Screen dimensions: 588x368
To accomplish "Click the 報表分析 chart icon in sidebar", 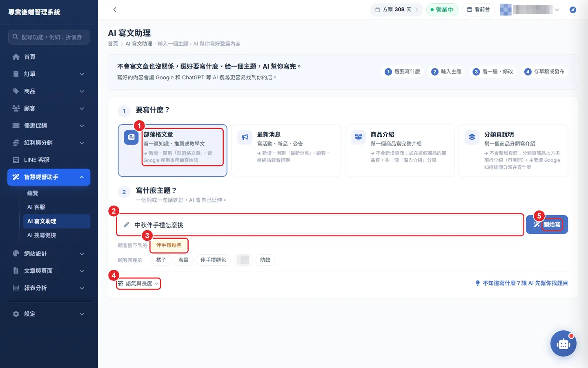I will 16,288.
